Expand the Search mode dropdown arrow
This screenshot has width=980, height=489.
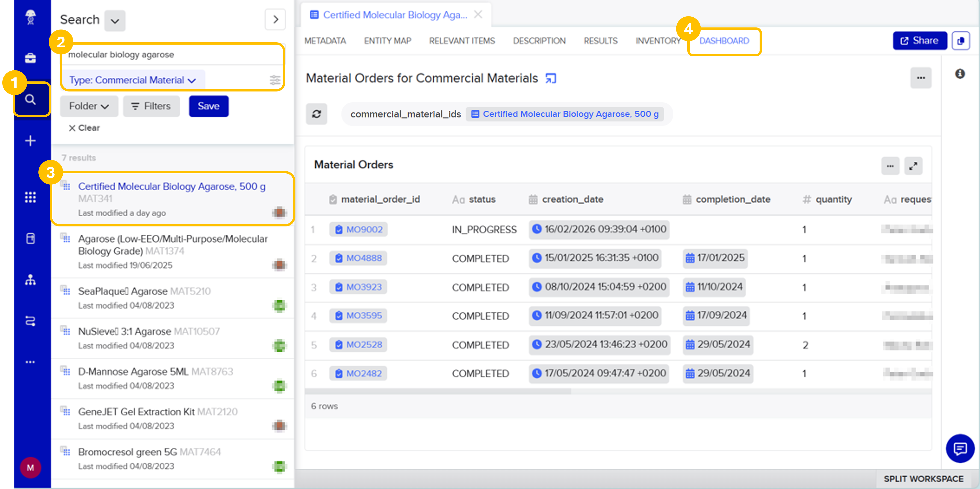coord(115,21)
